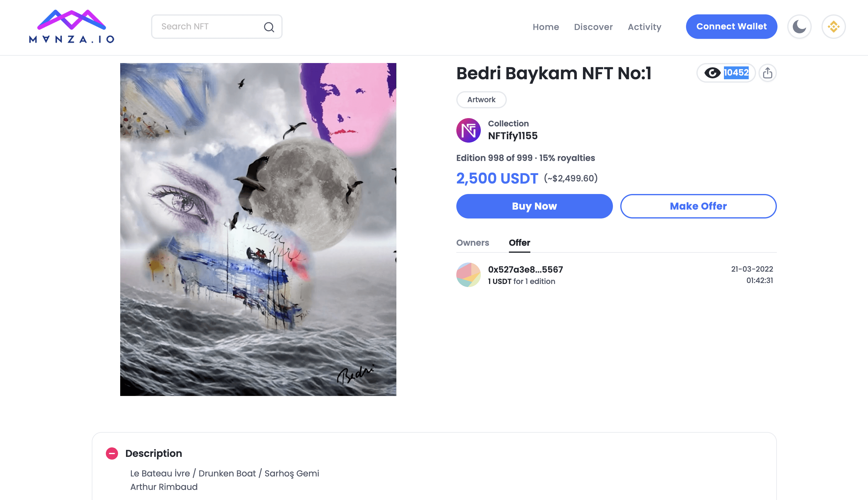Click the search magnifier icon

269,27
